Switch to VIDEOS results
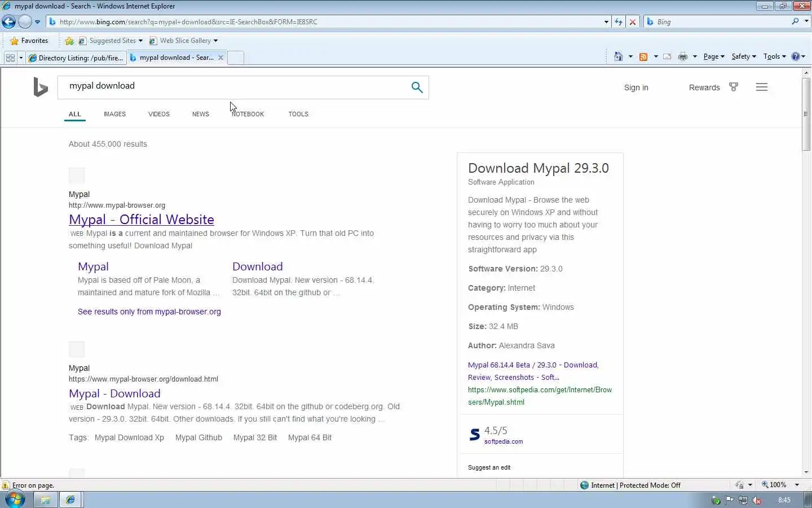Image resolution: width=812 pixels, height=508 pixels. coord(159,114)
